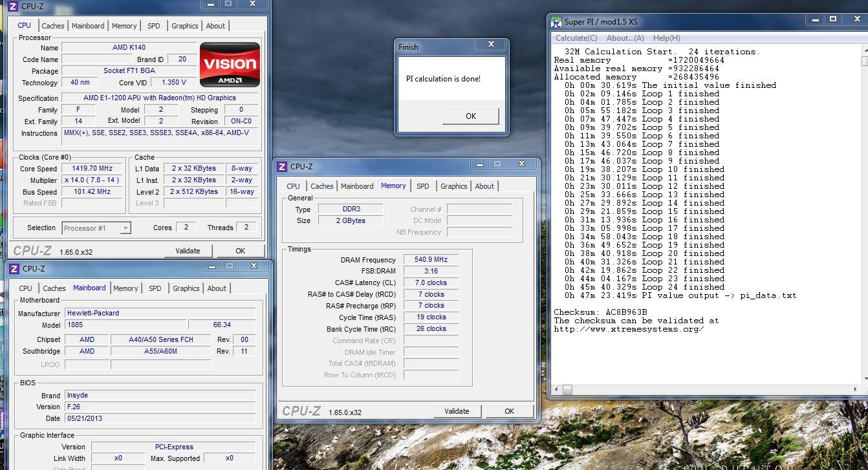868x470 pixels.
Task: Select Memory tab in bottom-left CPU-Z window
Action: pyautogui.click(x=125, y=288)
